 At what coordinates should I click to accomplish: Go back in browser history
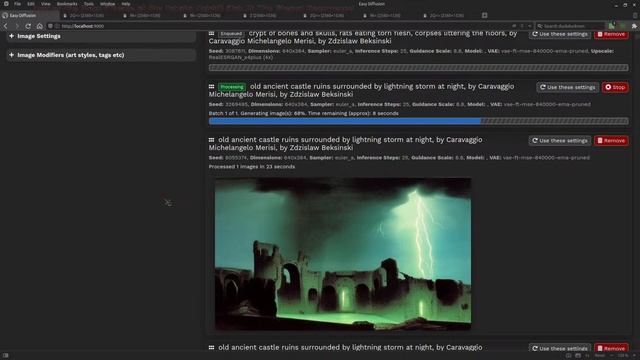6,26
